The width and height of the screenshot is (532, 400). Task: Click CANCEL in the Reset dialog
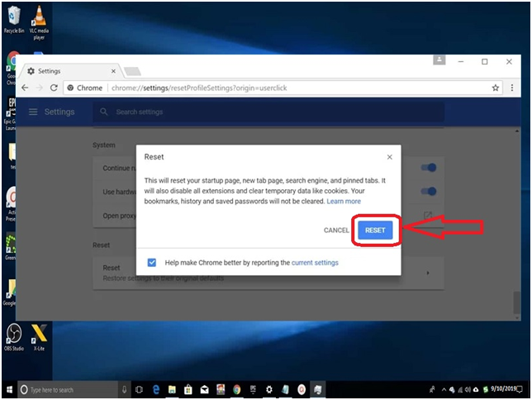336,231
